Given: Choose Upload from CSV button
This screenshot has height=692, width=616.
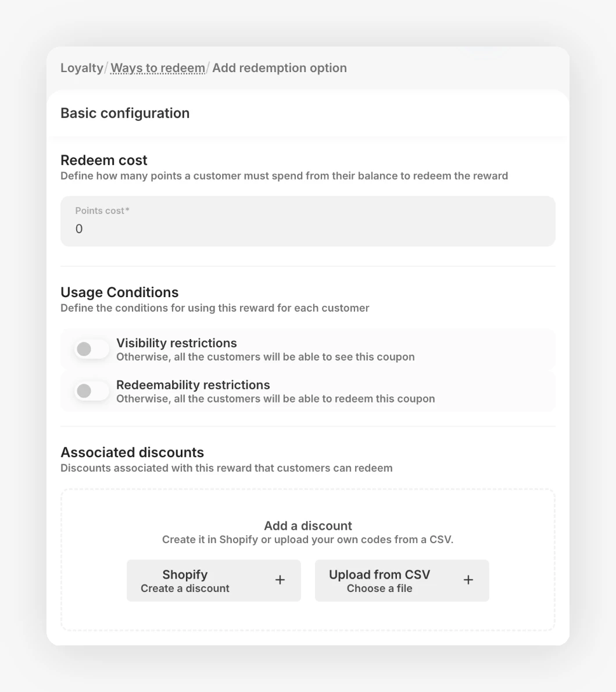Looking at the screenshot, I should pyautogui.click(x=402, y=580).
